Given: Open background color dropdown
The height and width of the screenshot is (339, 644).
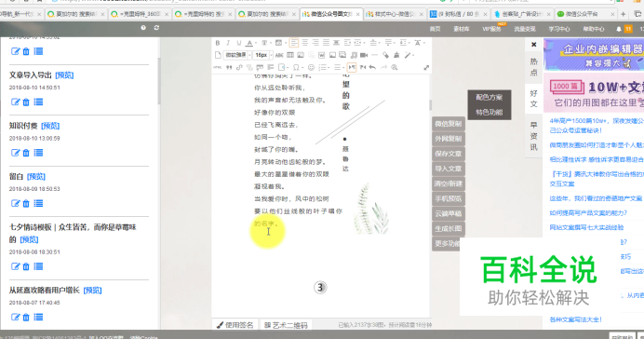Looking at the screenshot, I should [x=286, y=43].
